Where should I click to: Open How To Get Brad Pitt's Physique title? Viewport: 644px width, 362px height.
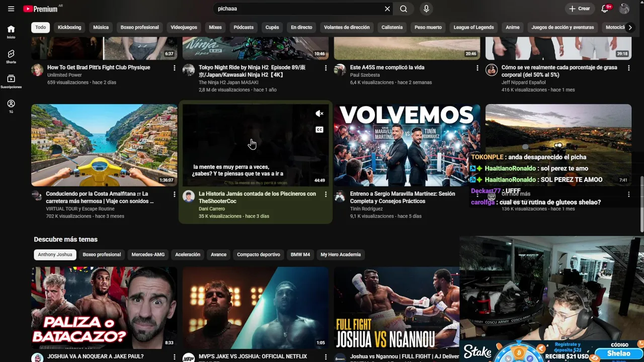99,67
